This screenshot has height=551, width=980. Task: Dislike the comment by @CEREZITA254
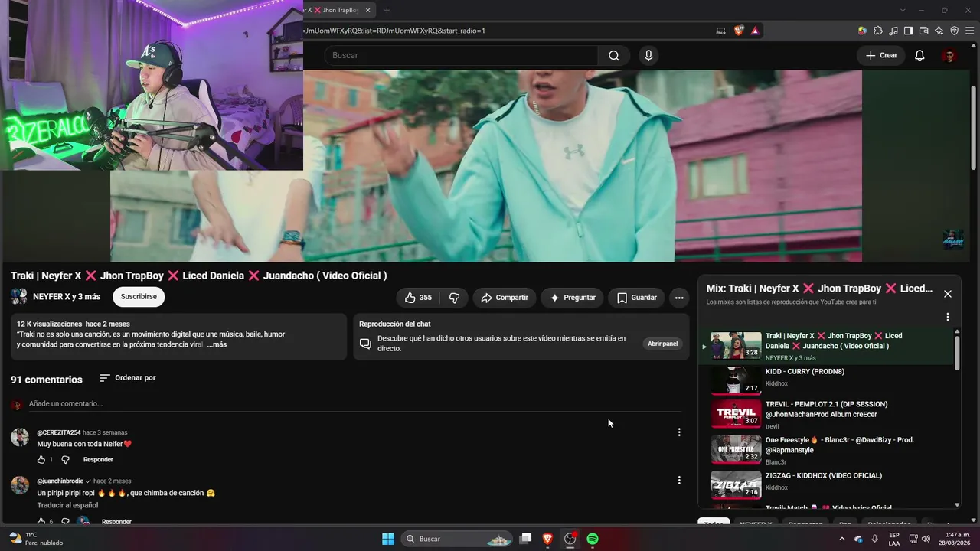(x=65, y=460)
